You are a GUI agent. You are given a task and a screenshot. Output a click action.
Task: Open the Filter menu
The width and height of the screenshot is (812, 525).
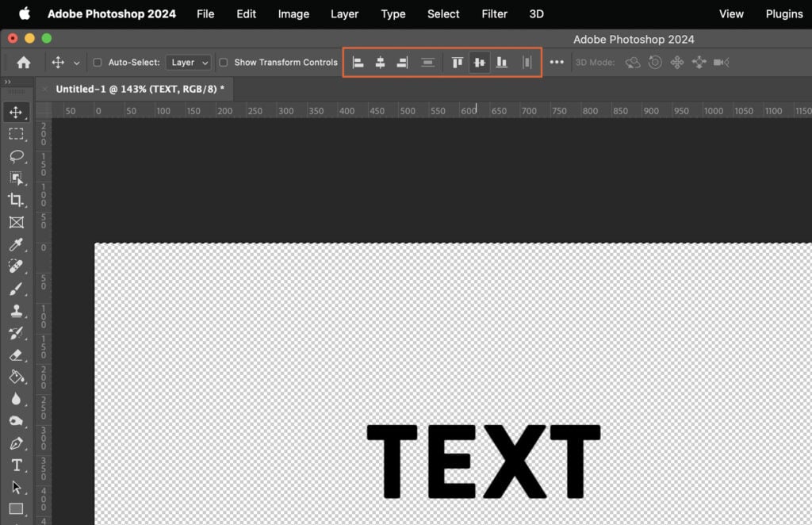pyautogui.click(x=494, y=13)
